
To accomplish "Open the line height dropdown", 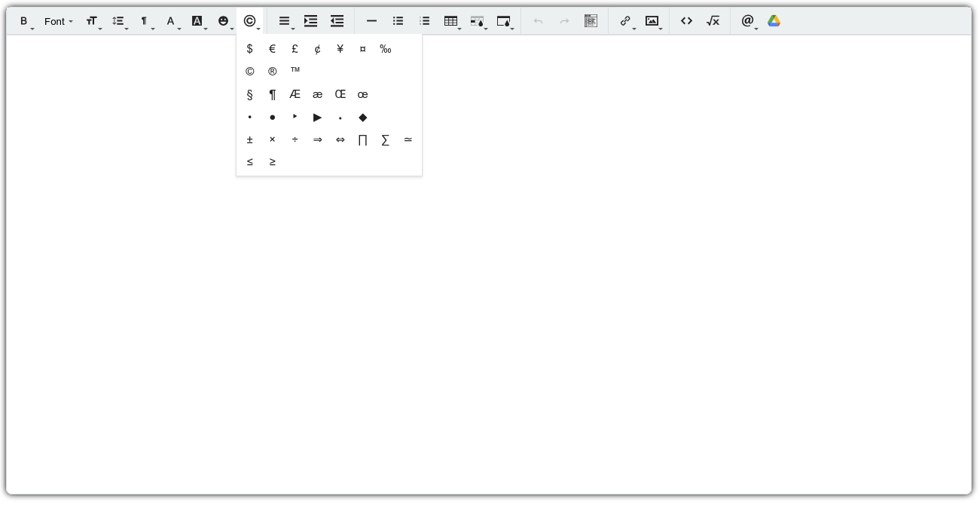I will coord(118,21).
